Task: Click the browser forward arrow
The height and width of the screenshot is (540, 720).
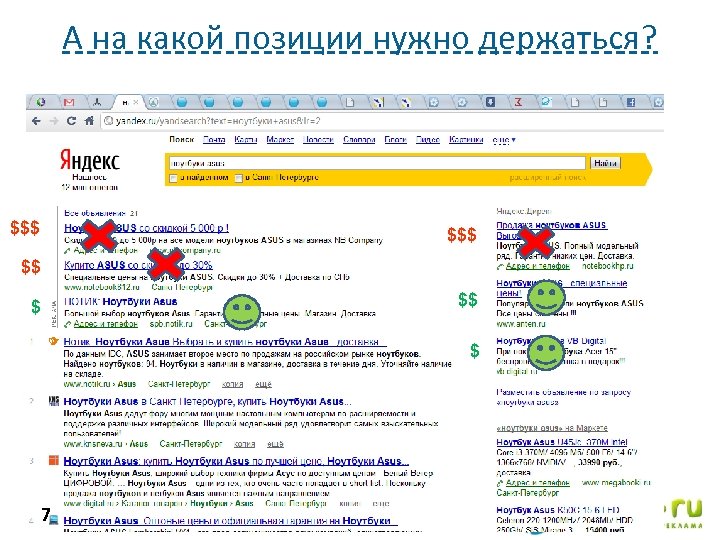Action: click(54, 121)
